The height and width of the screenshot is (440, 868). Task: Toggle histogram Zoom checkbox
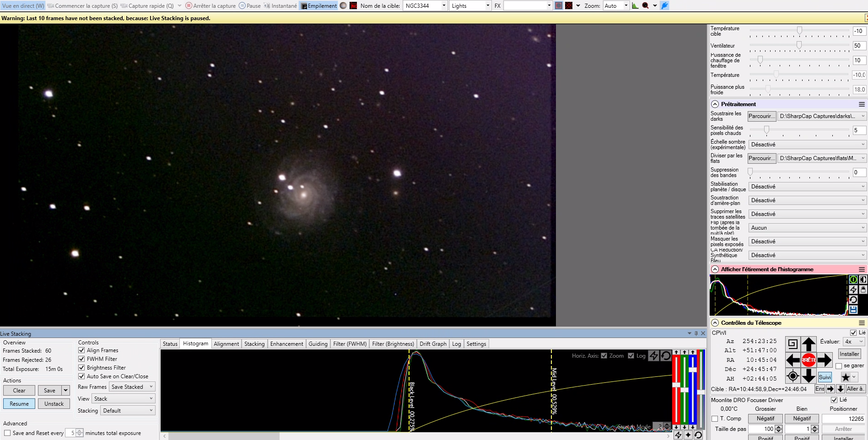pos(604,356)
